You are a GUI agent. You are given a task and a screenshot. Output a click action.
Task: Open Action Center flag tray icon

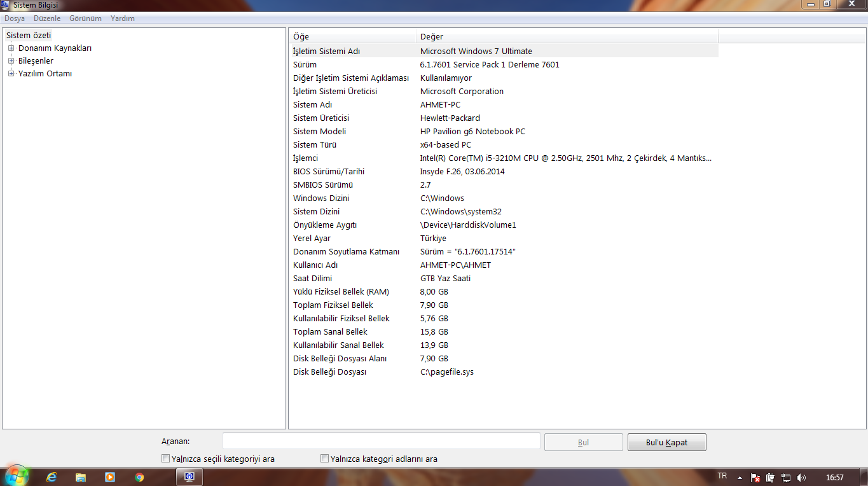coord(755,478)
